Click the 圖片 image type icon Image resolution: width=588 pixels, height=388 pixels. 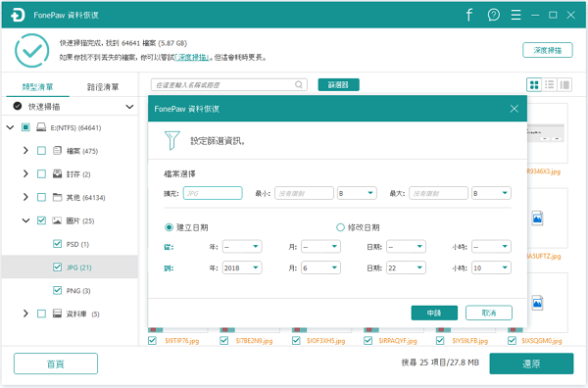click(x=57, y=220)
